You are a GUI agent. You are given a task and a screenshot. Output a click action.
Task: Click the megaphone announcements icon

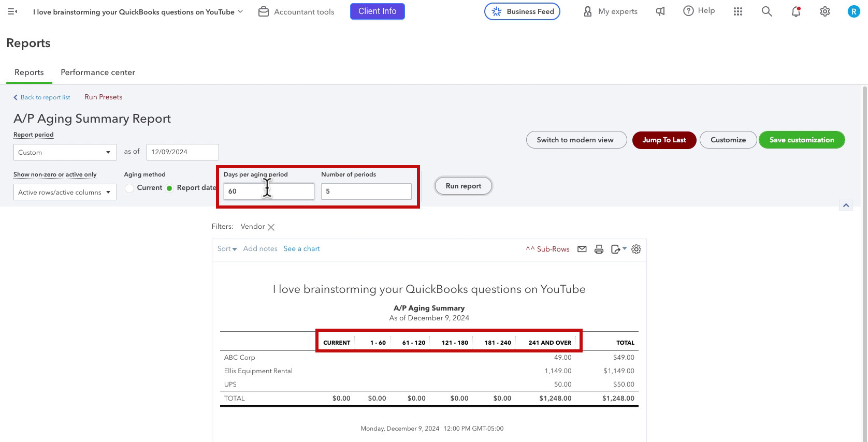pos(660,11)
